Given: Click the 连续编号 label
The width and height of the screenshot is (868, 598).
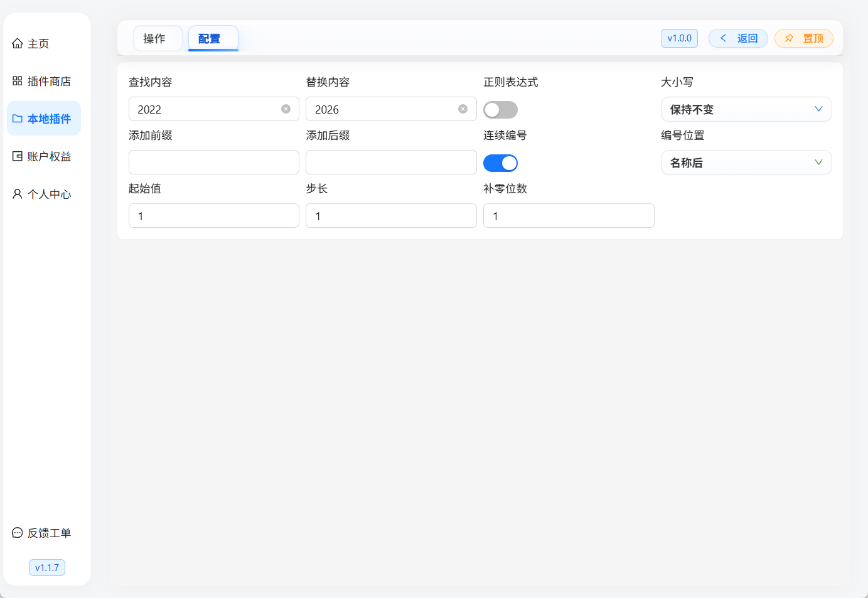Looking at the screenshot, I should click(505, 136).
